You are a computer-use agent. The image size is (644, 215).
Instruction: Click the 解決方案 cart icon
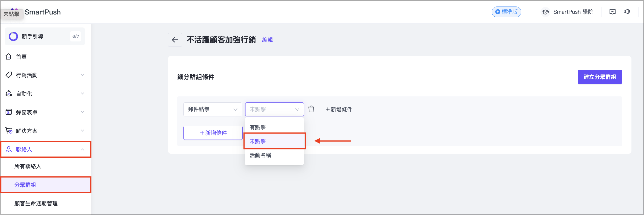9,131
